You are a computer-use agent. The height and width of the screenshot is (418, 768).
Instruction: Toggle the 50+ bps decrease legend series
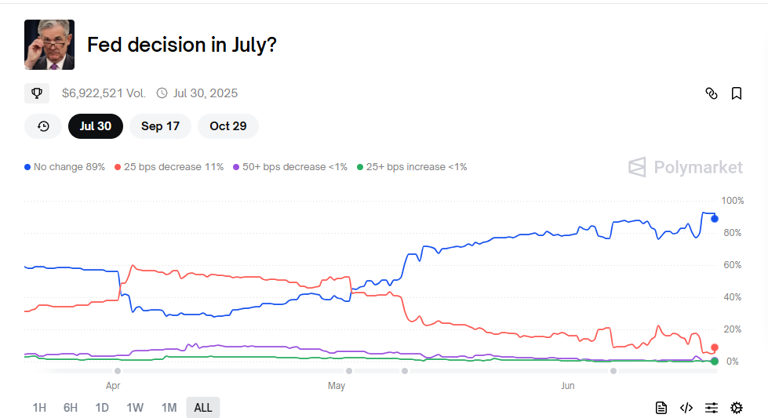coord(290,167)
